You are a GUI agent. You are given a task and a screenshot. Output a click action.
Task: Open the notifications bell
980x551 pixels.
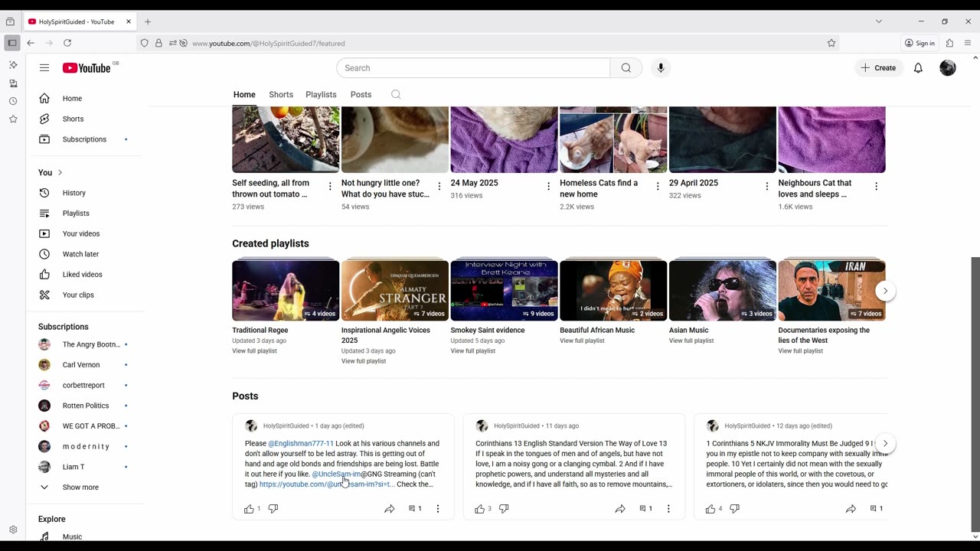918,68
